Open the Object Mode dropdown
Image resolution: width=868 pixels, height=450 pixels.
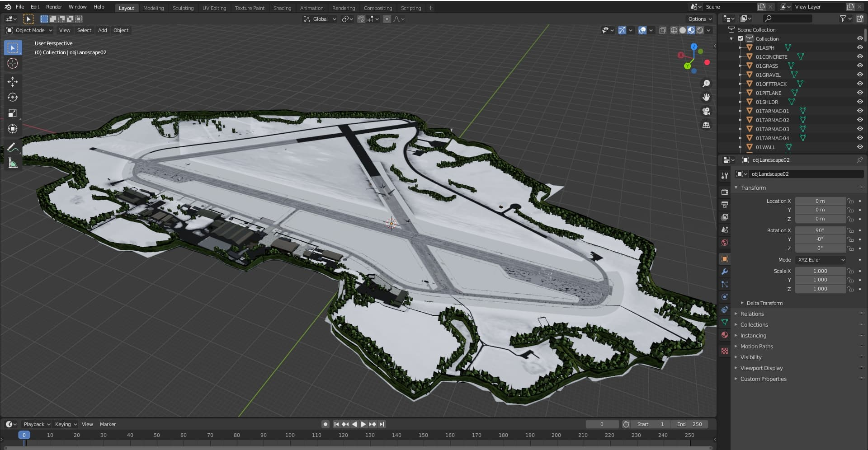point(30,30)
